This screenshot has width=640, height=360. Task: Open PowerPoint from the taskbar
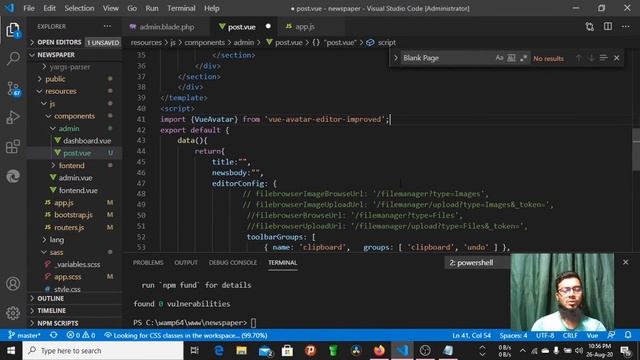[x=310, y=351]
